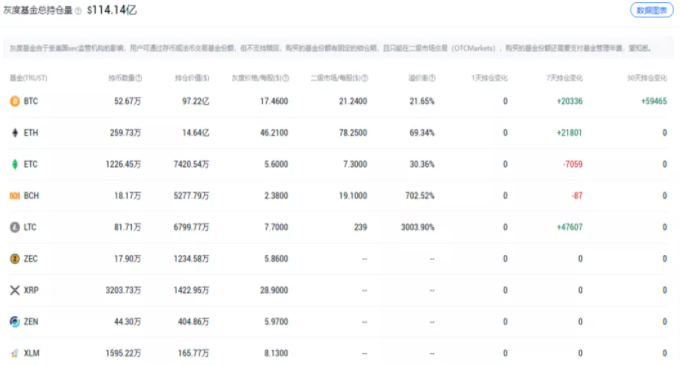
Task: Click XRP holdings amount 3203.73万
Action: coord(123,290)
